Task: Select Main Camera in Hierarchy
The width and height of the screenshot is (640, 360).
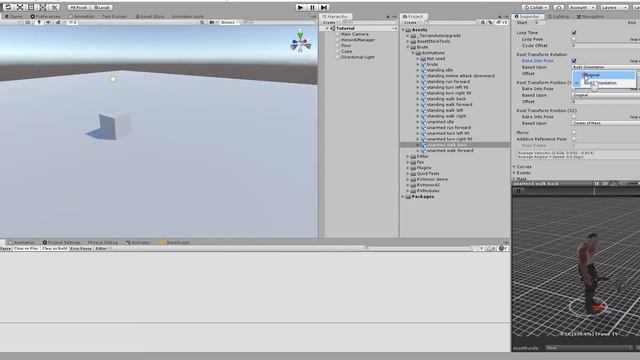Action: pos(354,34)
